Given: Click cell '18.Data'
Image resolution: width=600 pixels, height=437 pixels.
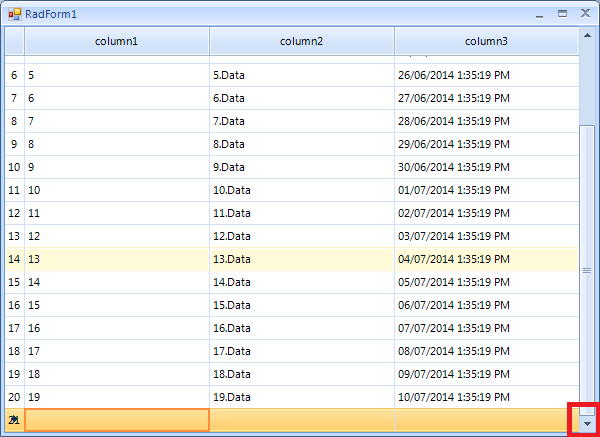Looking at the screenshot, I should click(x=302, y=374).
